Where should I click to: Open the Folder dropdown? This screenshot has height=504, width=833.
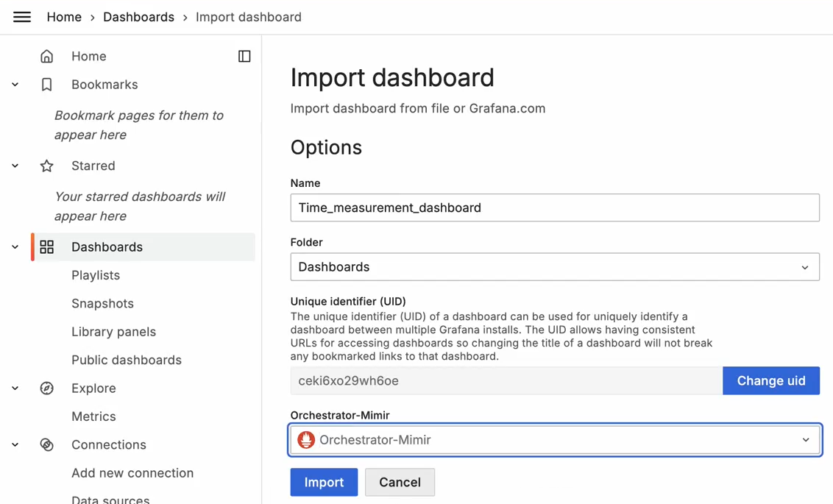555,266
